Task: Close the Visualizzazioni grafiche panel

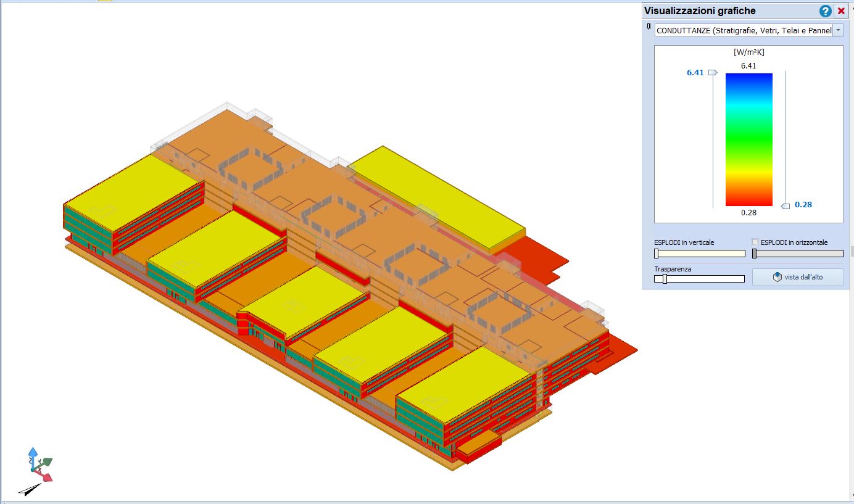Action: point(841,11)
